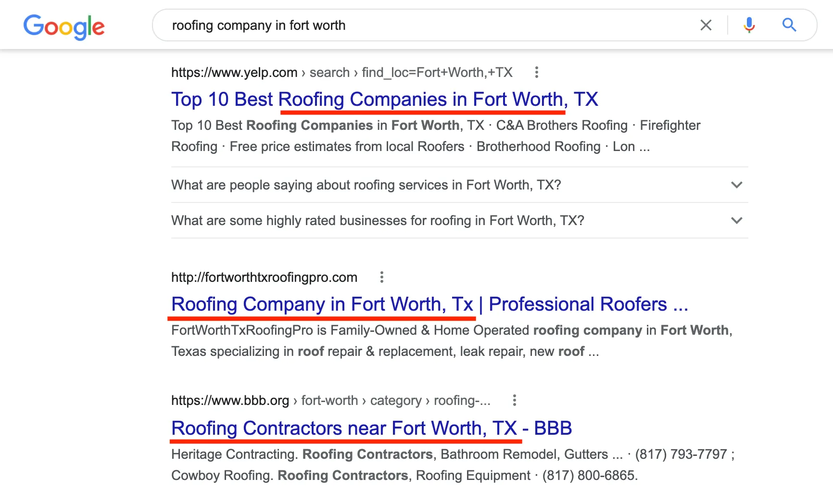Click the yelp.com URL breadcrumb
833x504 pixels.
[x=342, y=73]
